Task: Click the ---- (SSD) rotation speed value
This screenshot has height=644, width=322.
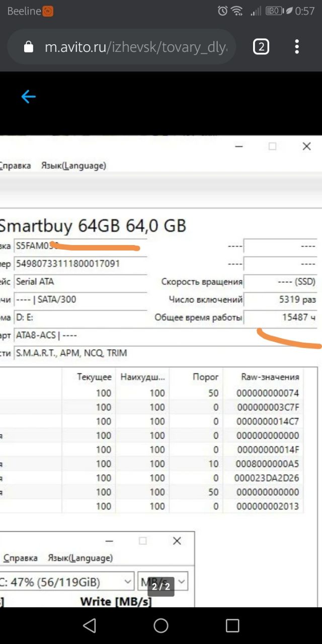Action: [280, 282]
